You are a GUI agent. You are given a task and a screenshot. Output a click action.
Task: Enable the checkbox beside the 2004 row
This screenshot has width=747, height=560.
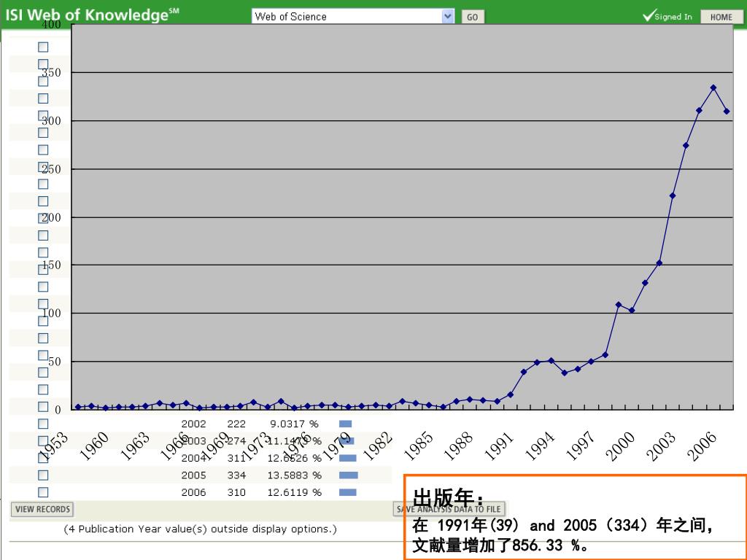pyautogui.click(x=43, y=458)
